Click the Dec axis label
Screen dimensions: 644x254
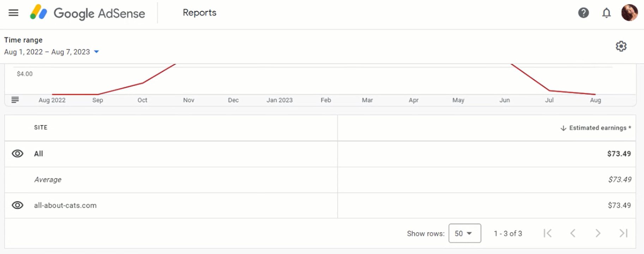(233, 100)
